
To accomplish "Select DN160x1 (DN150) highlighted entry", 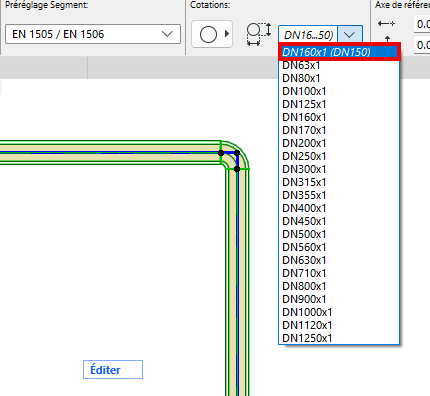I will [x=339, y=52].
